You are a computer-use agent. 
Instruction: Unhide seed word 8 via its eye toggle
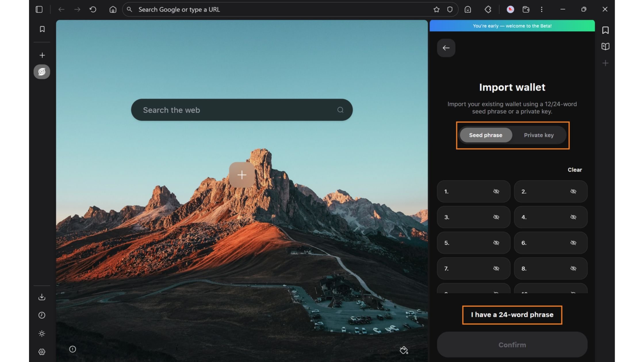point(573,268)
